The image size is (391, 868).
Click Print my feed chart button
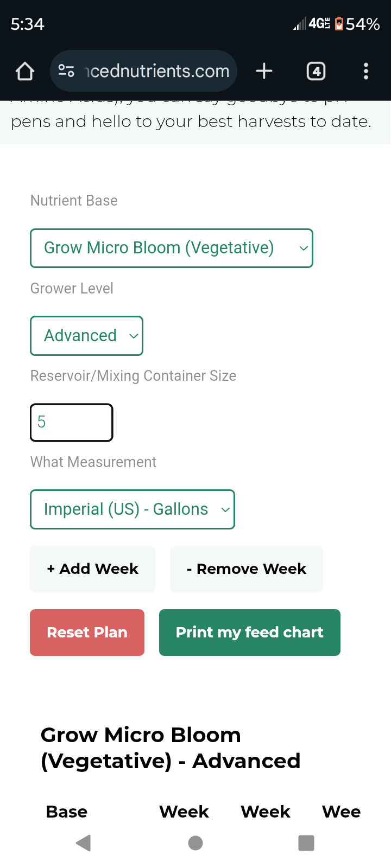tap(250, 633)
